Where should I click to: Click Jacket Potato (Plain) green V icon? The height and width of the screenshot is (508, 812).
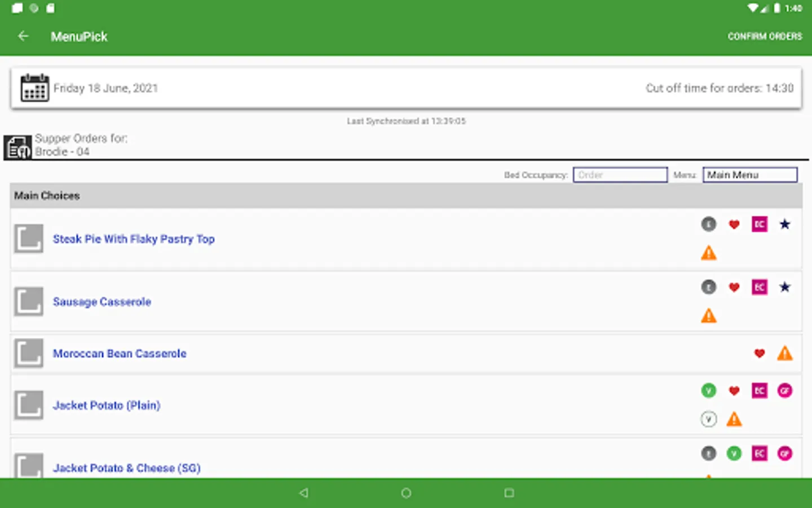(709, 390)
